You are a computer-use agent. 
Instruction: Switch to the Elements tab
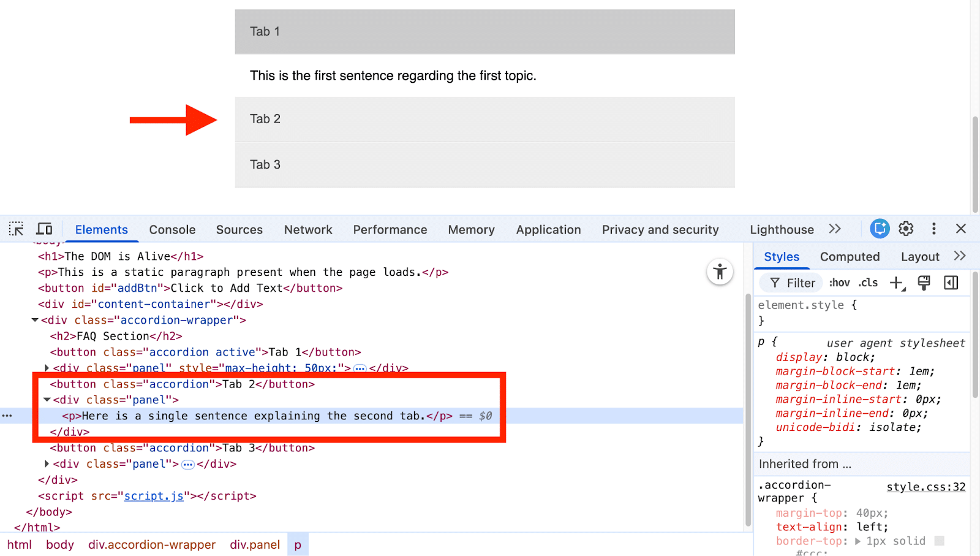pos(102,230)
